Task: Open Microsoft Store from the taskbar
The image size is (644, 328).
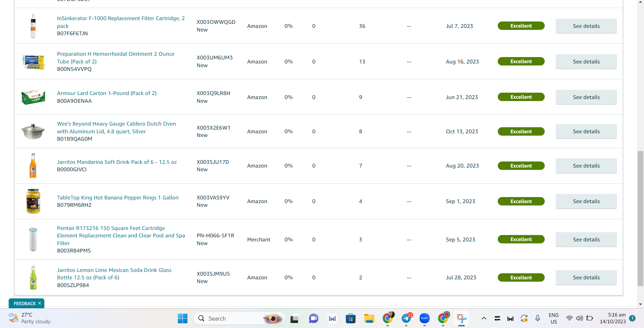Action: click(x=351, y=318)
